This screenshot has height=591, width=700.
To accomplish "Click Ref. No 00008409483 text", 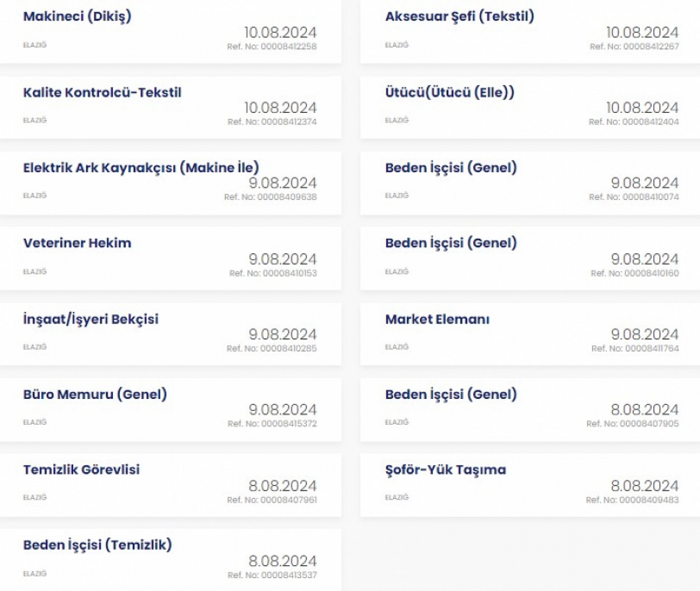I will 632,500.
